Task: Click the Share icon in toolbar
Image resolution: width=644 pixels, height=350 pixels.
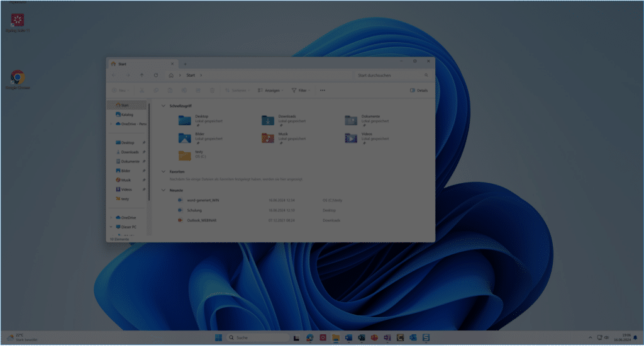Action: click(x=198, y=91)
